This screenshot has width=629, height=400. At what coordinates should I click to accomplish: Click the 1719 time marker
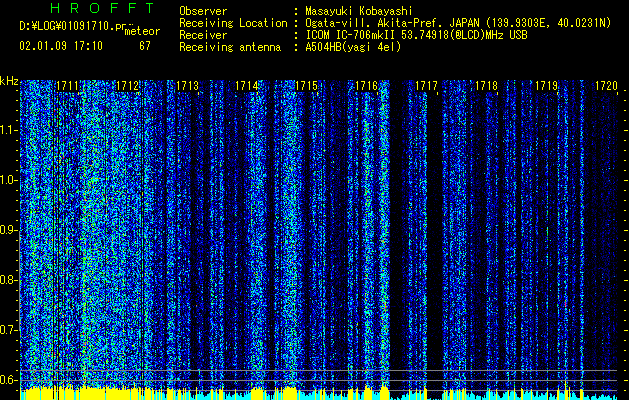click(x=546, y=86)
